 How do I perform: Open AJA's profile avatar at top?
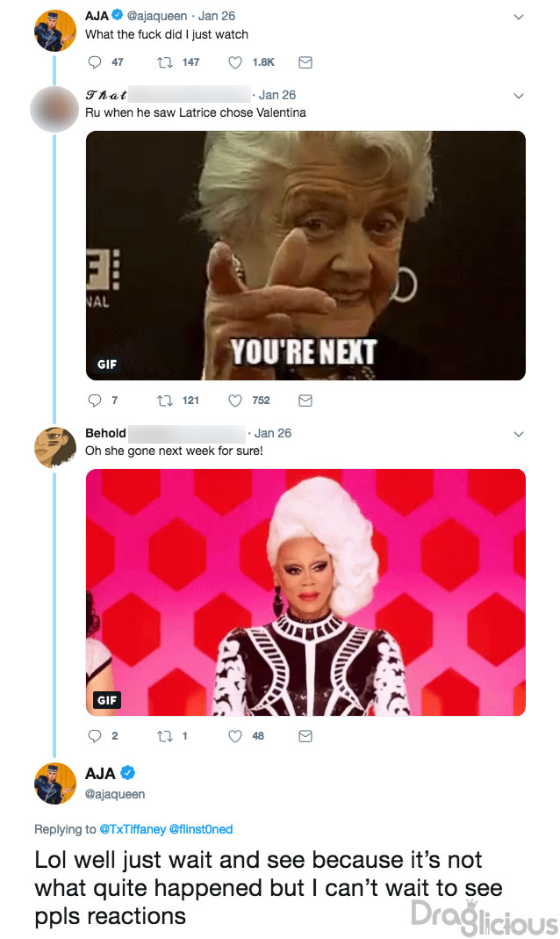[55, 31]
